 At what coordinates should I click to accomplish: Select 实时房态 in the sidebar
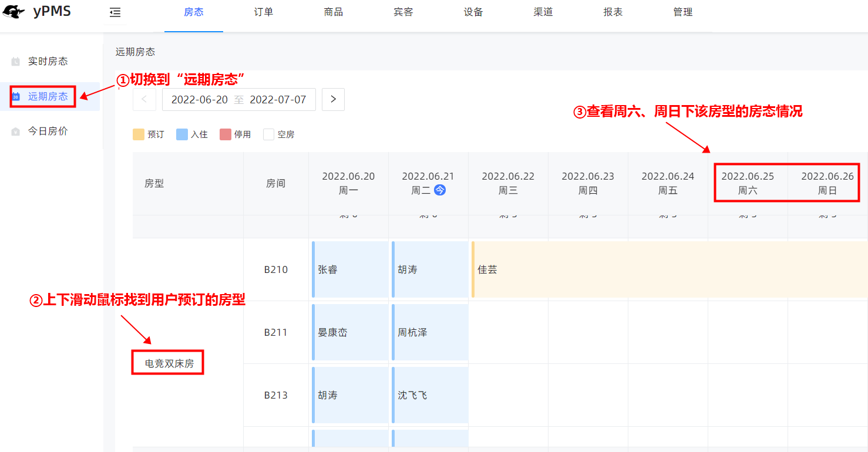click(48, 61)
